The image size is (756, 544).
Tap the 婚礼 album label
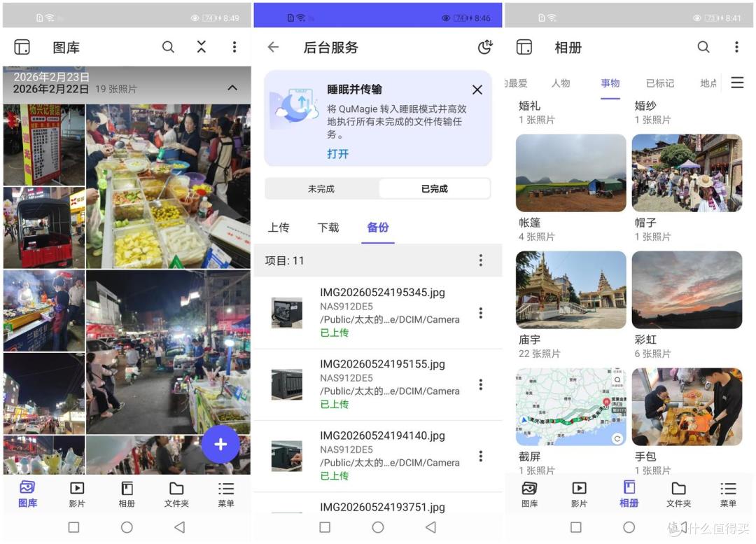pyautogui.click(x=529, y=106)
